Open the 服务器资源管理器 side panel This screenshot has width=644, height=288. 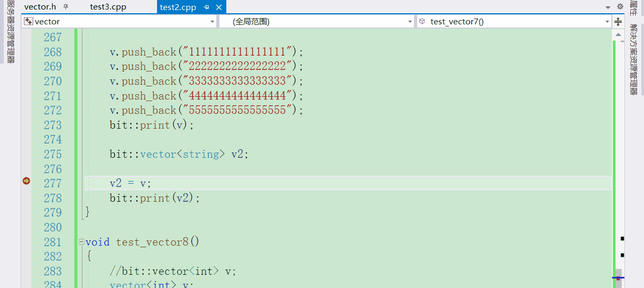(10, 32)
